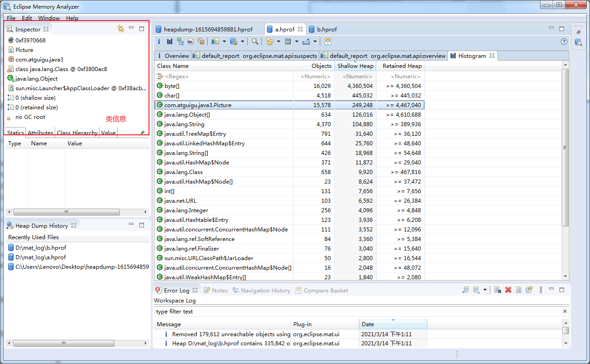Click the calculate retained size icon
This screenshot has width=590, height=364.
pyautogui.click(x=288, y=41)
